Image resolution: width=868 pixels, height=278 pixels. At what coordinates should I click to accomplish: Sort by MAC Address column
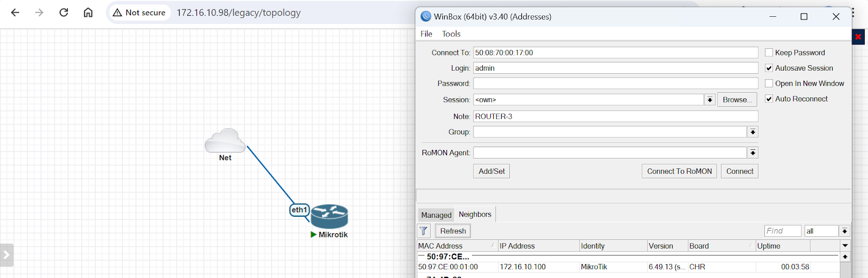point(457,246)
